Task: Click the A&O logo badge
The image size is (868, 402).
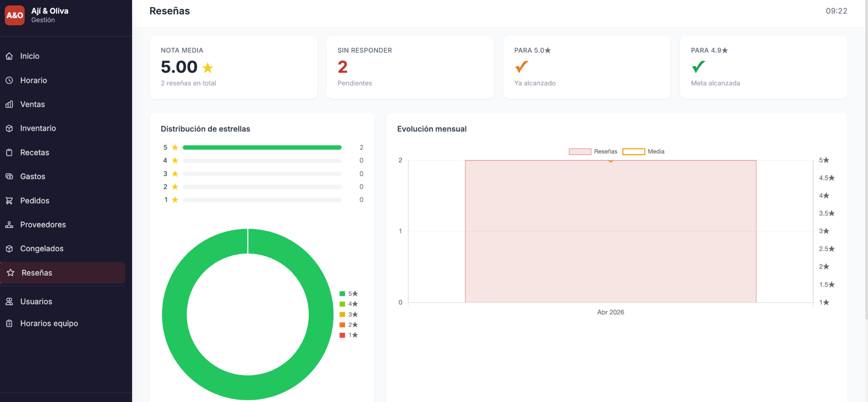Action: click(15, 15)
